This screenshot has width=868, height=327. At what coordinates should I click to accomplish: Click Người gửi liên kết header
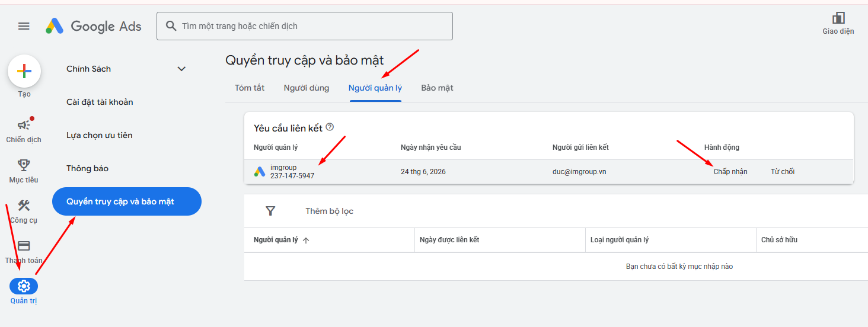(580, 147)
